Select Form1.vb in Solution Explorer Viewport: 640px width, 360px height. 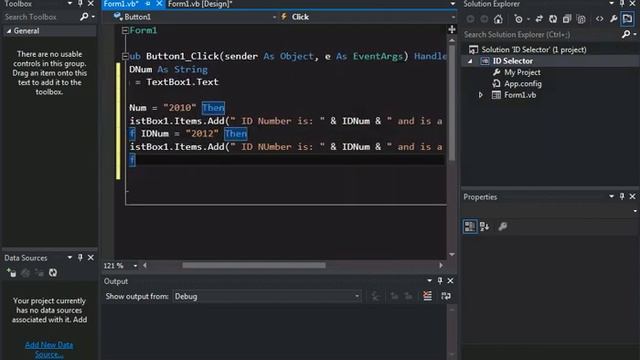click(520, 95)
